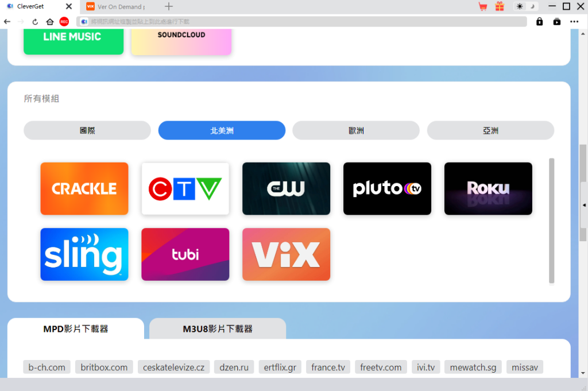Open the Roku module tile
This screenshot has width=588, height=391.
[488, 188]
